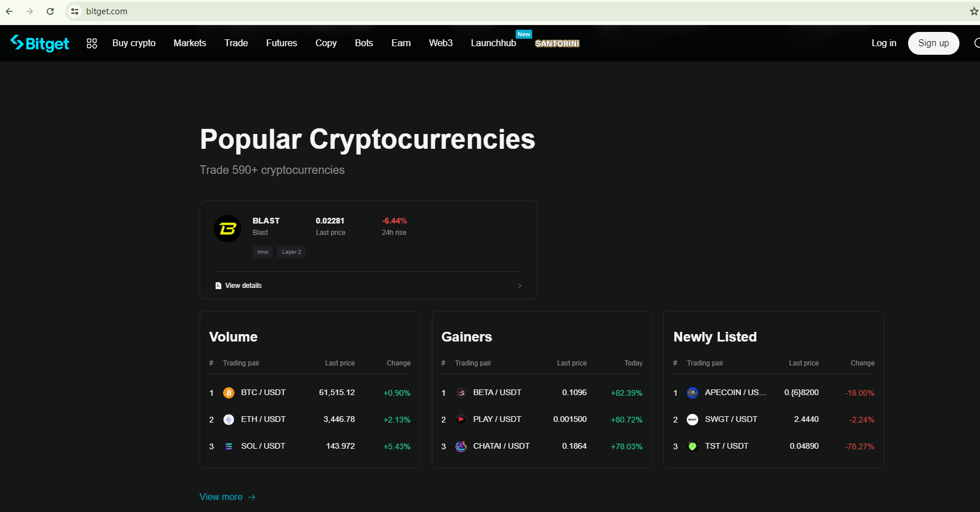Open the APECOIN / US... trading pair
980x512 pixels.
(x=736, y=393)
